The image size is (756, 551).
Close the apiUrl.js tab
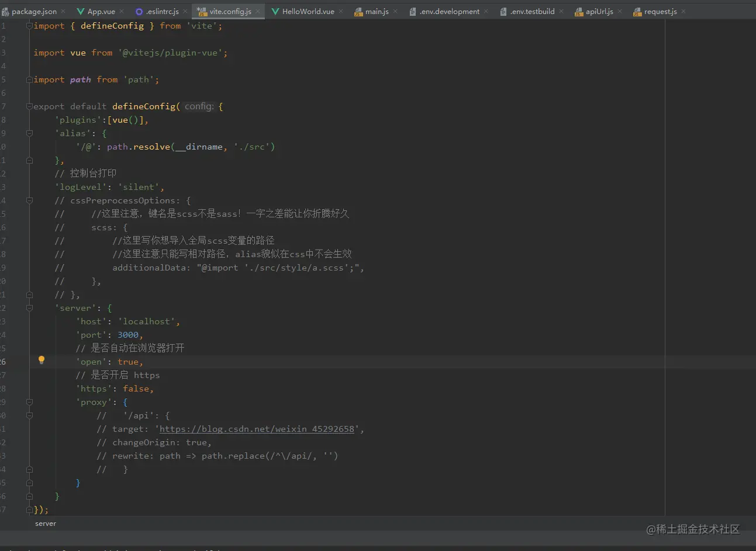coord(620,11)
